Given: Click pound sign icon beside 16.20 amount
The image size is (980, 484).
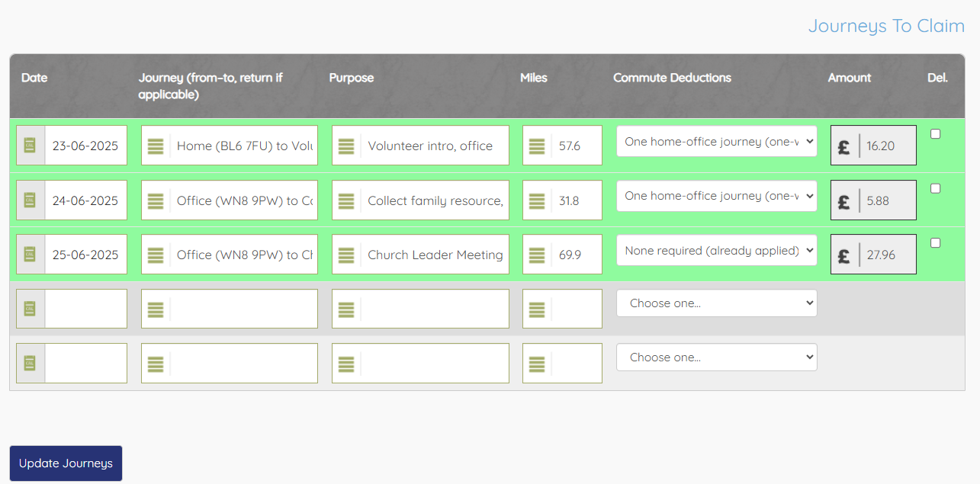Looking at the screenshot, I should [x=844, y=146].
